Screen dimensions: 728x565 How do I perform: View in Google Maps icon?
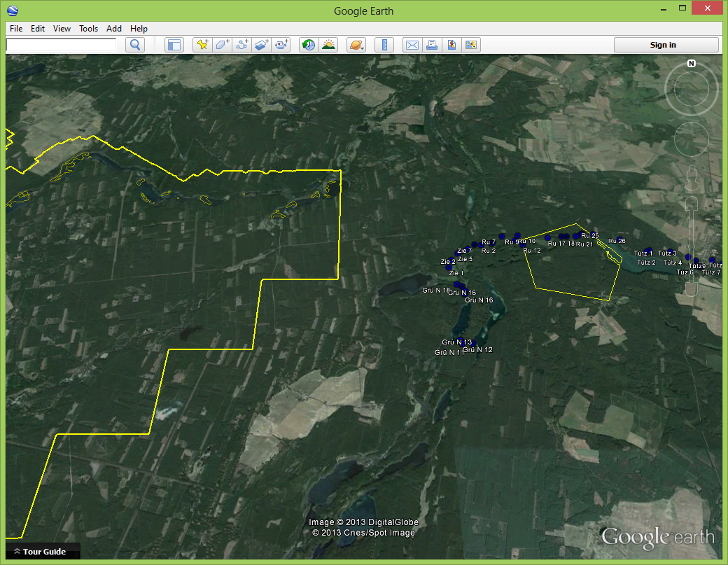451,45
